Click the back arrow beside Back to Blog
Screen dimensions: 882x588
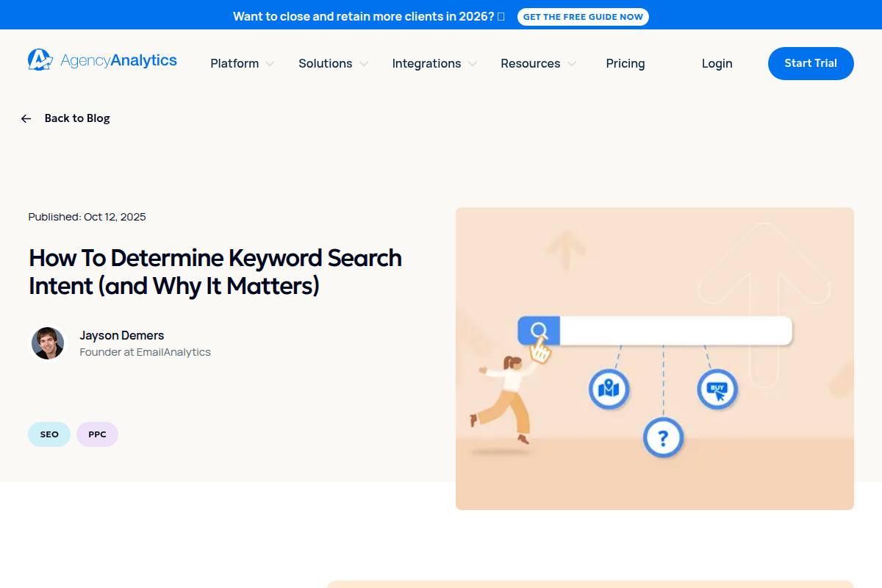coord(26,118)
